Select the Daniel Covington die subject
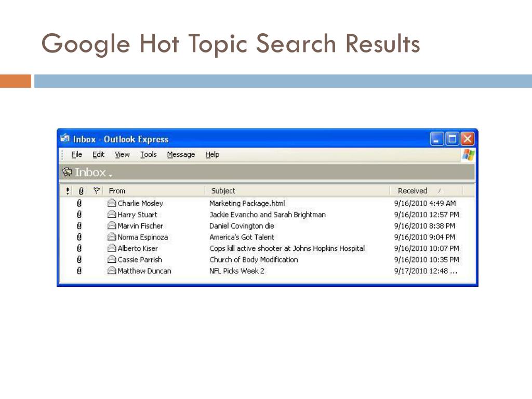 [242, 225]
